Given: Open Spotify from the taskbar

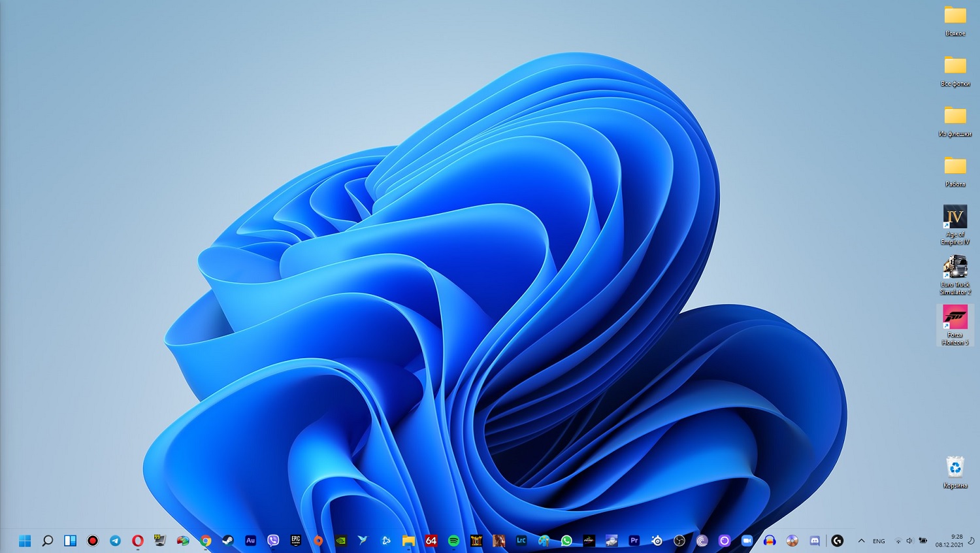Looking at the screenshot, I should coord(453,541).
